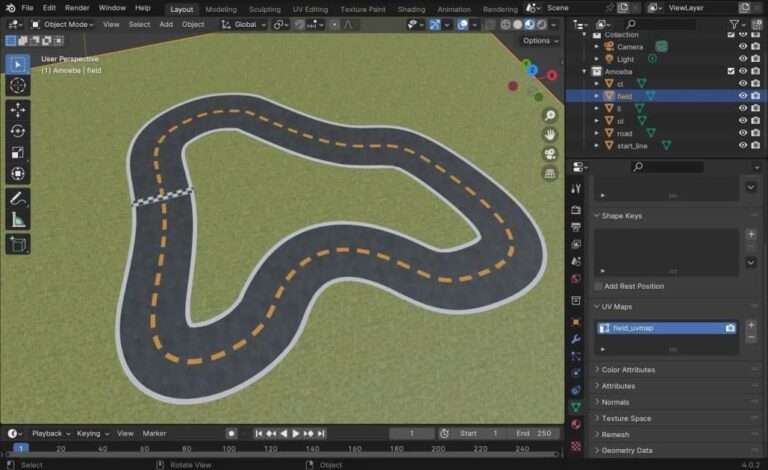Activate the Cursor tool
Image resolution: width=768 pixels, height=470 pixels.
tap(18, 85)
